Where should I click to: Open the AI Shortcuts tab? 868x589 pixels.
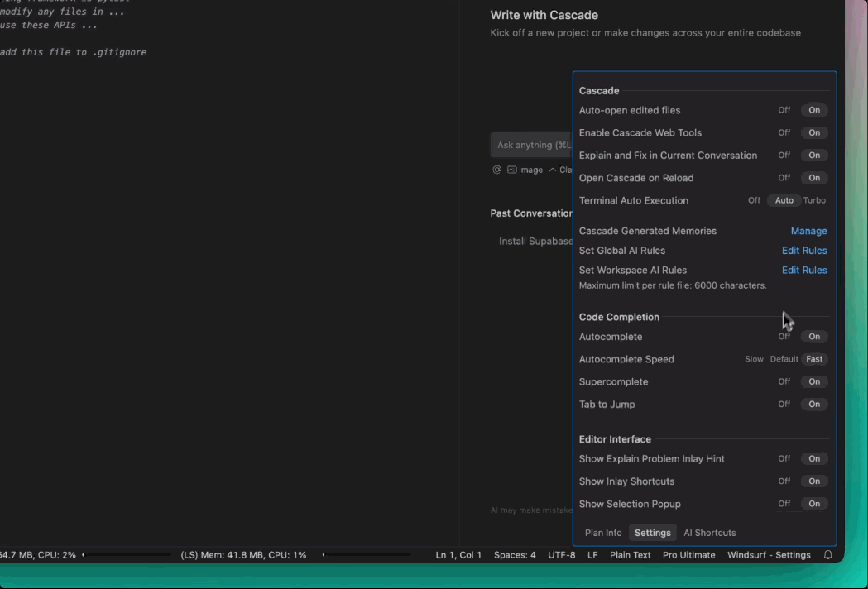coord(710,533)
